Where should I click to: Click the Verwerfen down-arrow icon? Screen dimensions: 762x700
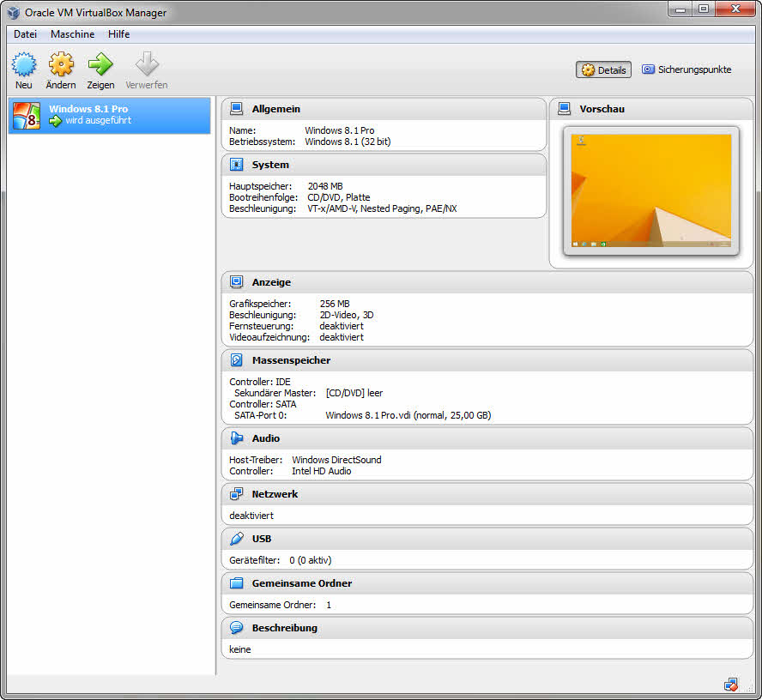click(147, 64)
